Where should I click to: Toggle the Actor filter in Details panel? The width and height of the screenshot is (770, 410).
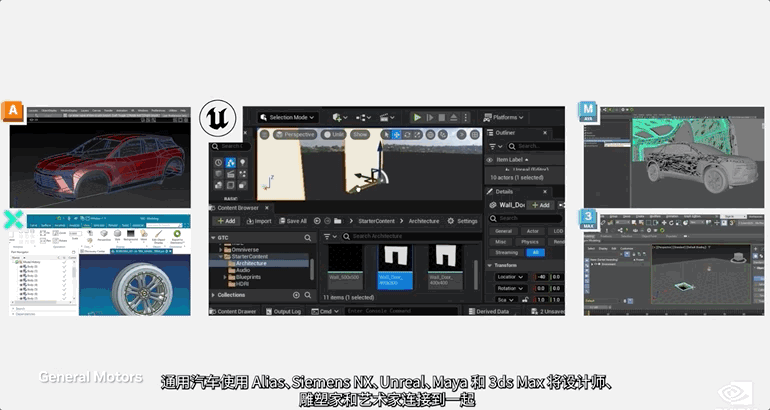[532, 231]
